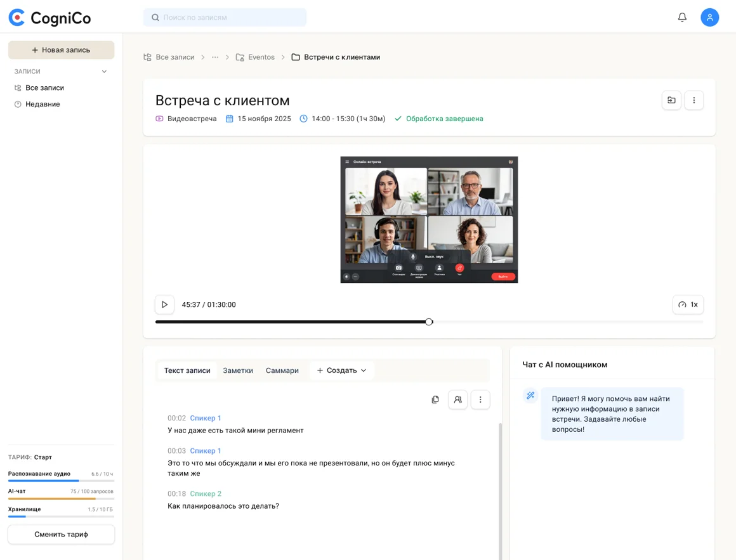Go to 'Все записи' via the breadcrumb link
Viewport: 736px width, 560px height.
(x=174, y=57)
